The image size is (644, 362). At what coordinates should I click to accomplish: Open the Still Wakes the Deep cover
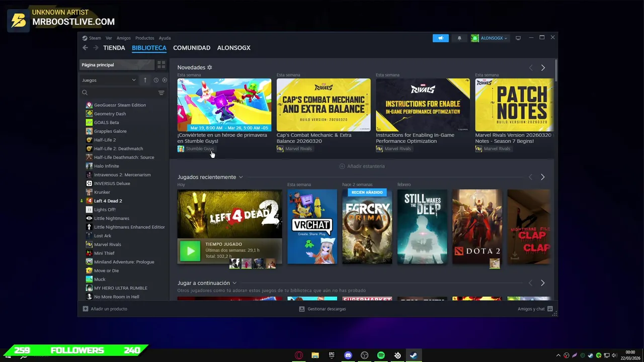tap(422, 226)
